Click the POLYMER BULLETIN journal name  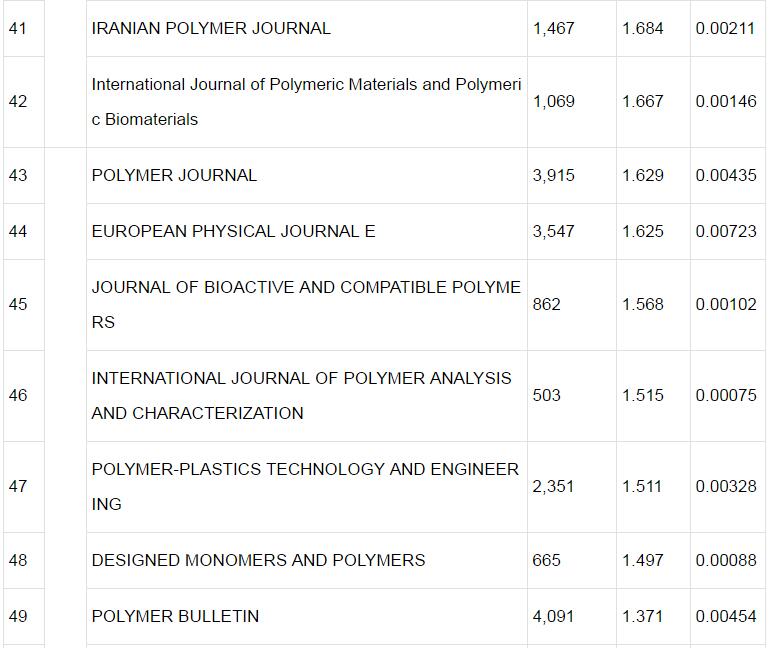tap(175, 616)
